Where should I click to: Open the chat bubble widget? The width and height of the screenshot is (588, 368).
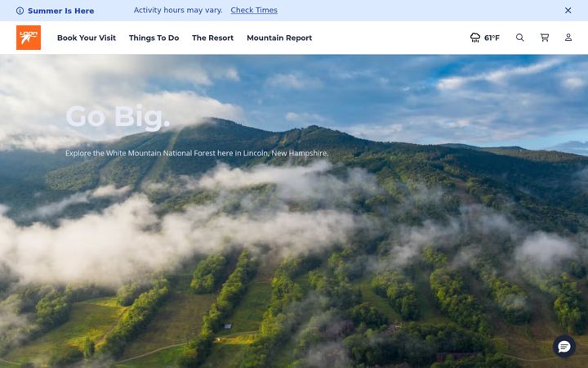564,347
